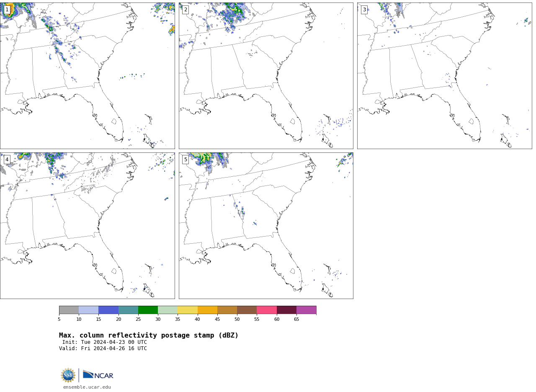Image resolution: width=536 pixels, height=392 pixels.
Task: Click the number 4 panel label
Action: tap(7, 160)
